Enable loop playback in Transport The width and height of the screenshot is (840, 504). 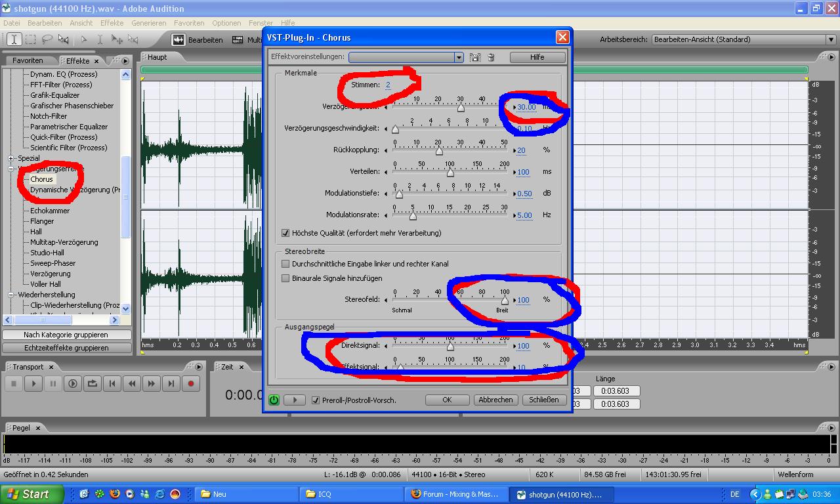(93, 384)
